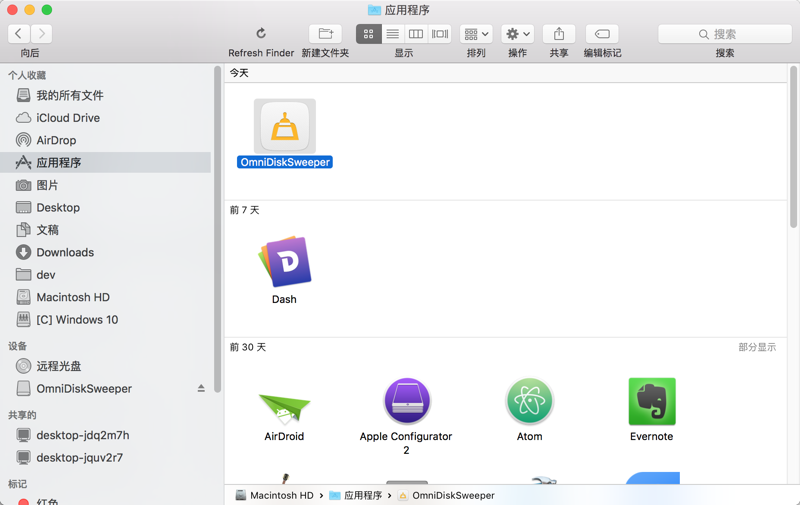Click the 前 7 天 group header
800x505 pixels.
tap(244, 210)
